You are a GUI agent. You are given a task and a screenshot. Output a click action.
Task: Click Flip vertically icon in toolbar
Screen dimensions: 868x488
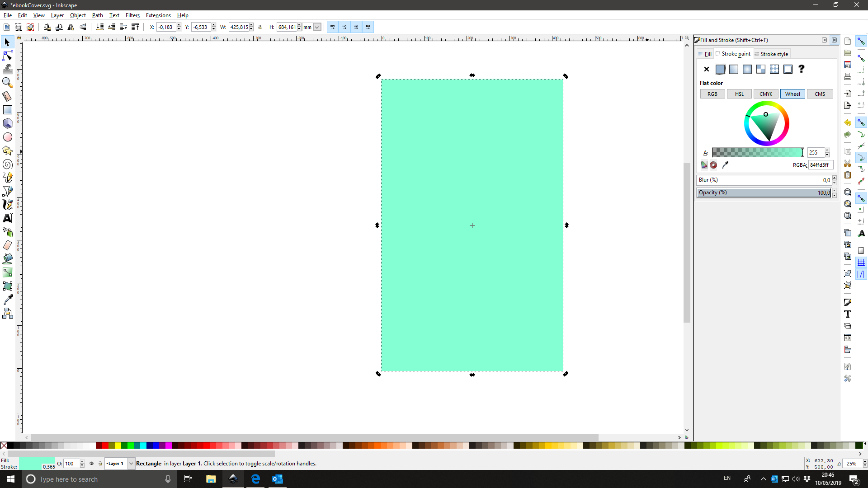tap(83, 27)
